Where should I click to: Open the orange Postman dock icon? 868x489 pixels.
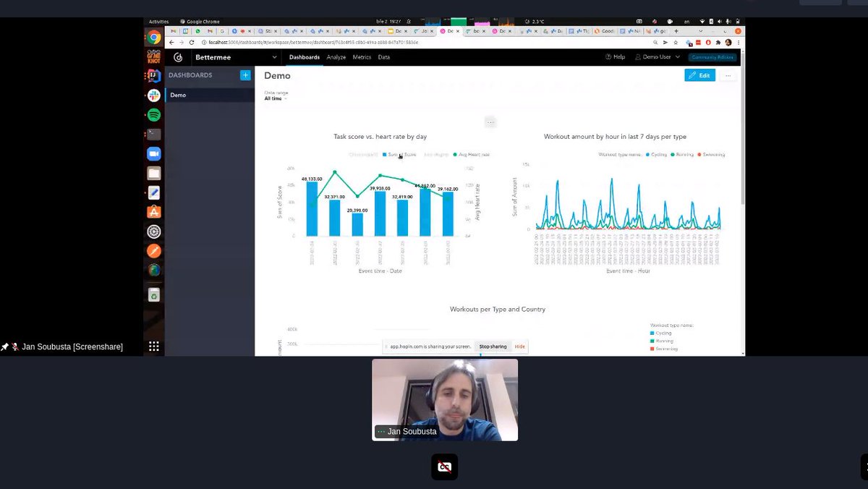153,251
